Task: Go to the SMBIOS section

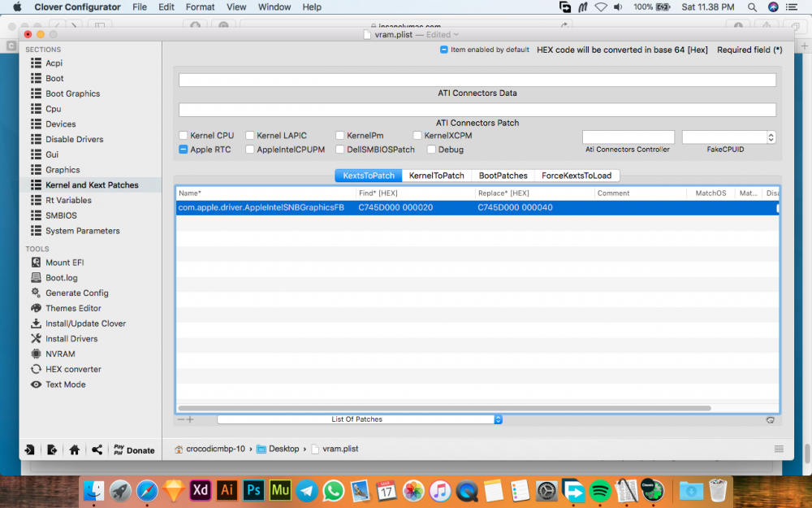Action: click(x=61, y=215)
